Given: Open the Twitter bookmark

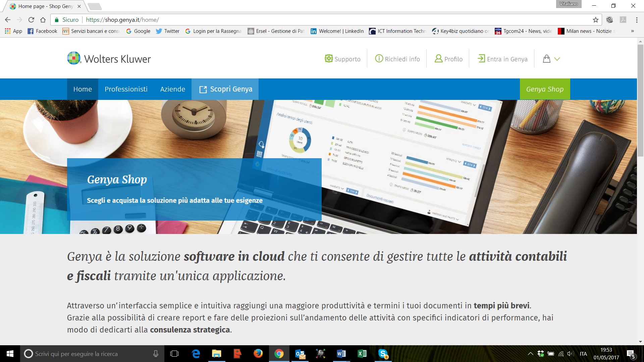Looking at the screenshot, I should (168, 31).
